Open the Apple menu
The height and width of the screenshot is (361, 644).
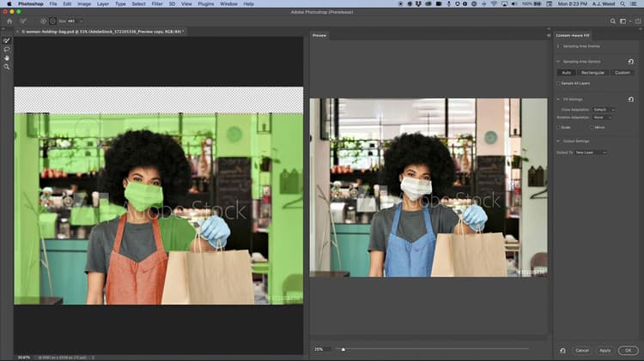[x=9, y=3]
